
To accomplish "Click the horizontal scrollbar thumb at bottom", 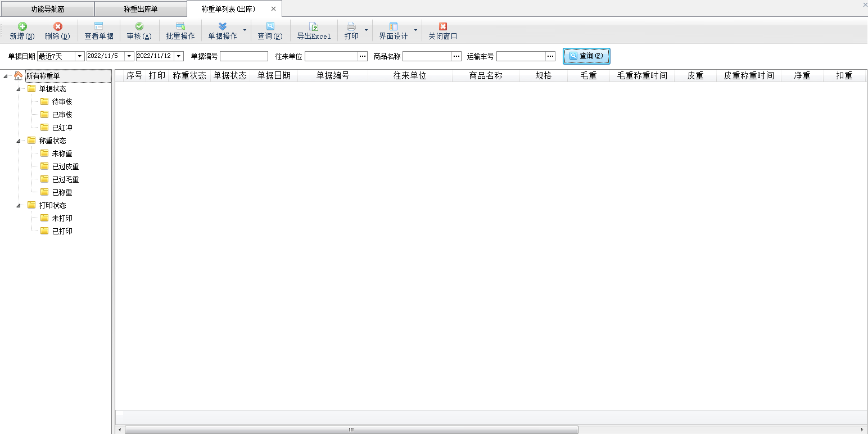I will pos(351,430).
